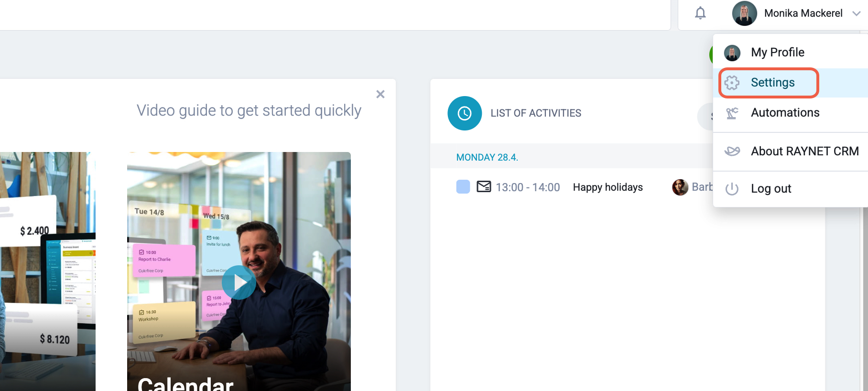Click Log out

(791, 189)
